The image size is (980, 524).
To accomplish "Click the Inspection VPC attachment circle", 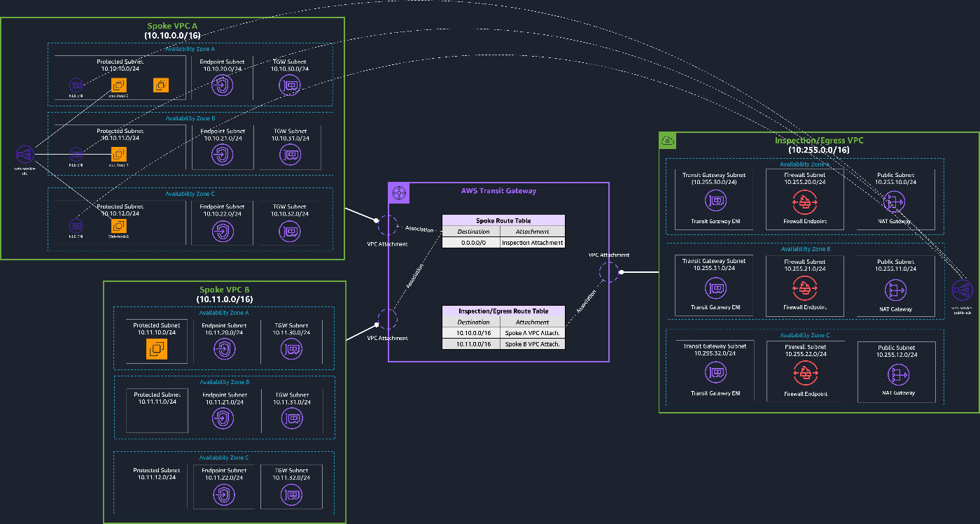I will [x=608, y=272].
